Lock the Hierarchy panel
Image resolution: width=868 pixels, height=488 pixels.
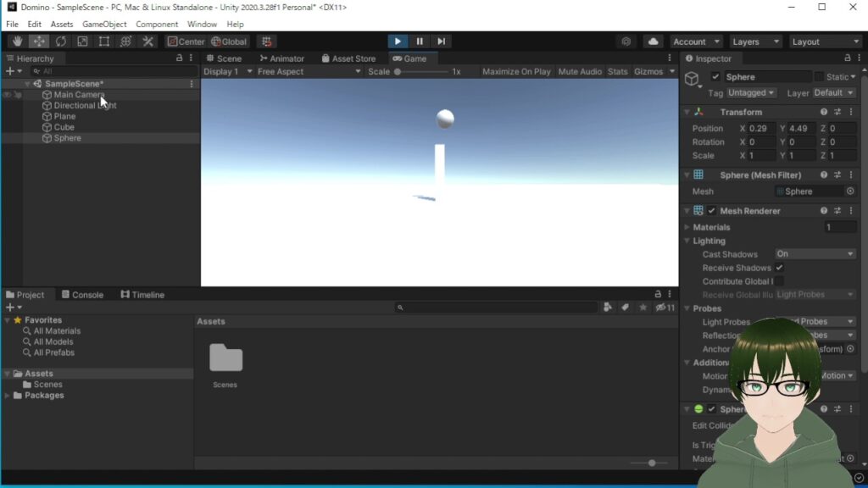click(x=180, y=58)
